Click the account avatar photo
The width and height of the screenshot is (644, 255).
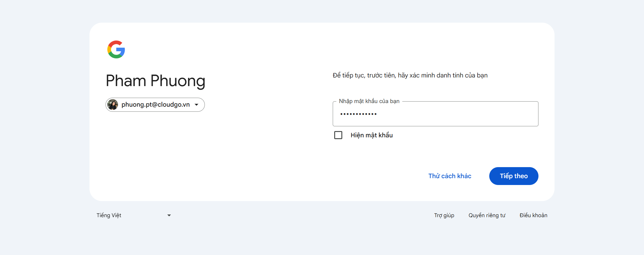pyautogui.click(x=113, y=105)
